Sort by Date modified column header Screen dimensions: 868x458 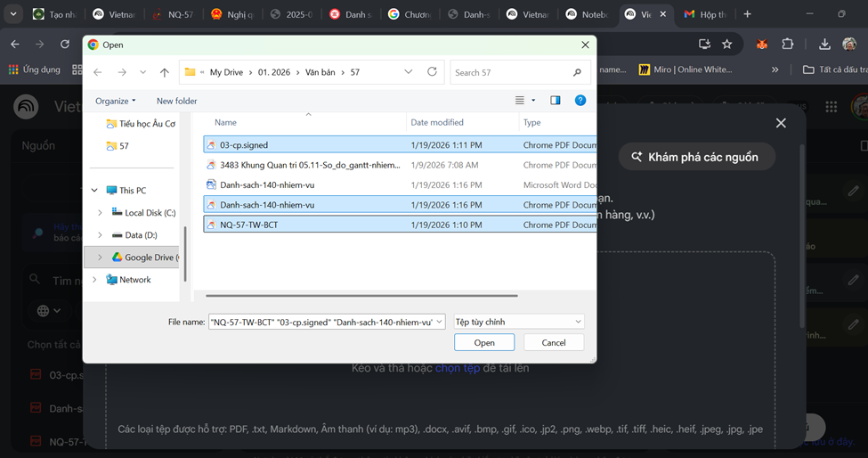click(x=437, y=122)
